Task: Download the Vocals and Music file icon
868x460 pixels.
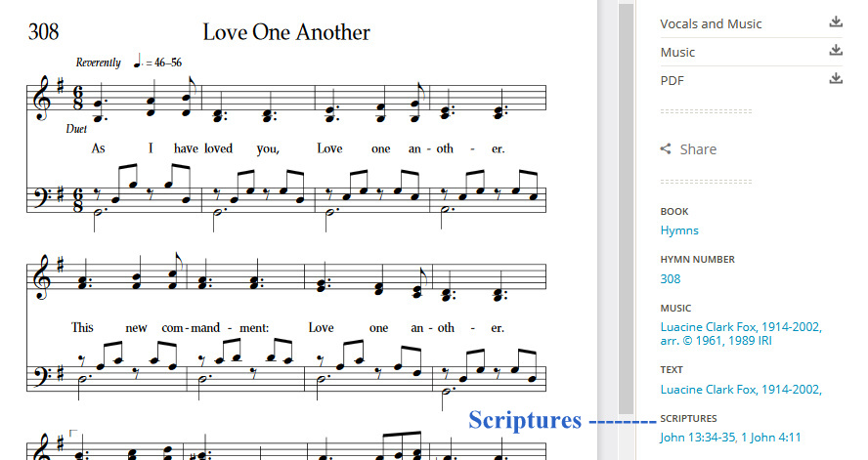Action: [x=836, y=22]
